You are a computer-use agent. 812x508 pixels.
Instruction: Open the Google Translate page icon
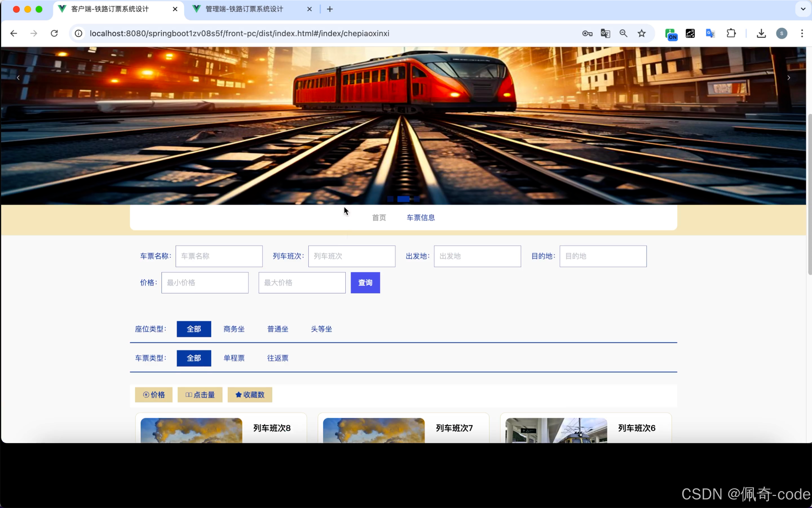pyautogui.click(x=605, y=33)
